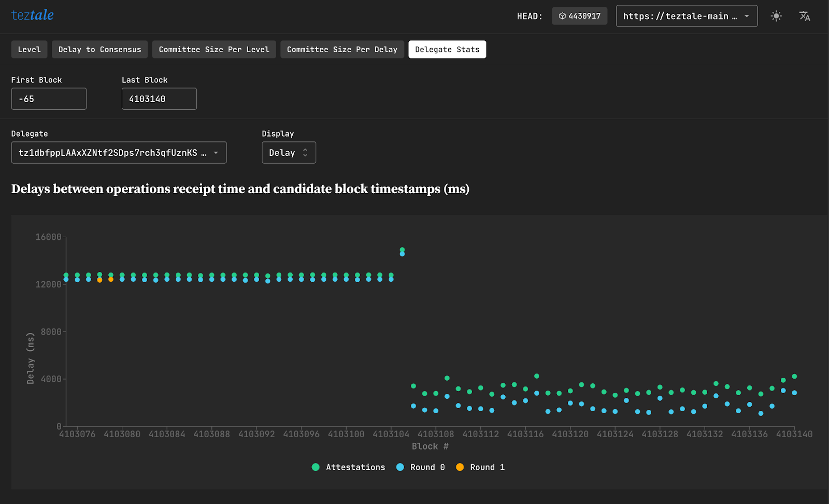Open the Delegate address dropdown
Screen dimensions: 829x504
pos(119,153)
